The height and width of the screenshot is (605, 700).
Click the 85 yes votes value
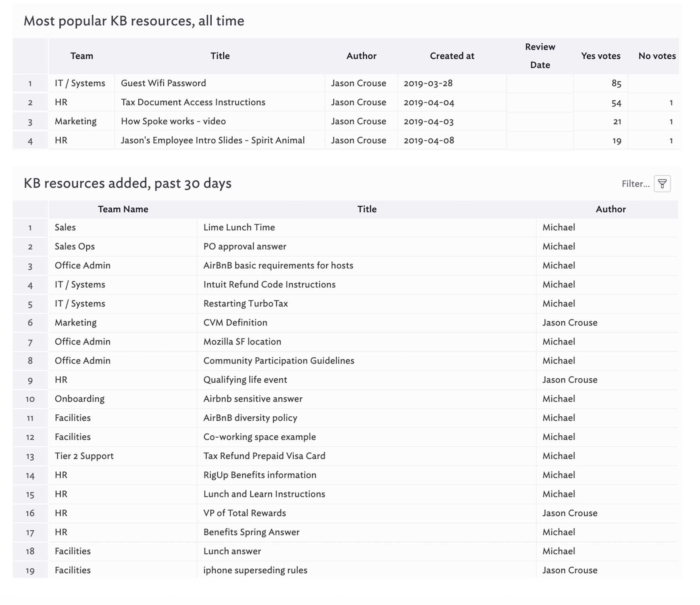[616, 83]
